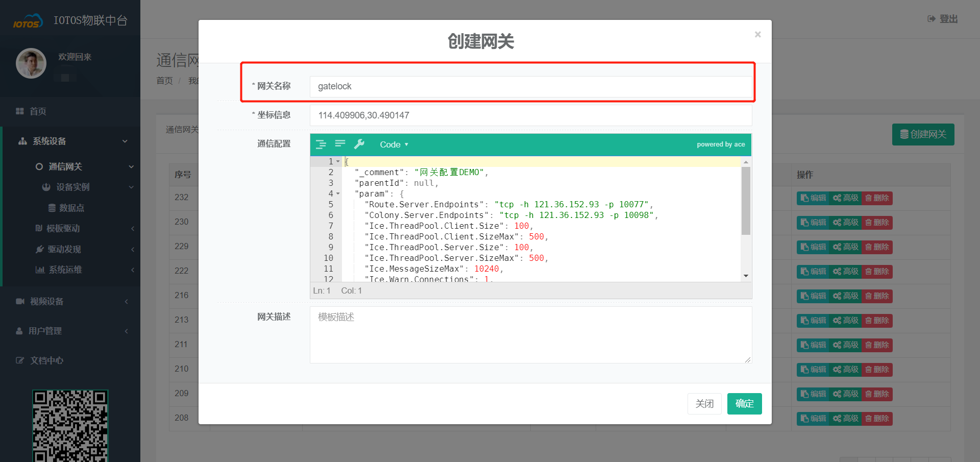980x462 pixels.
Task: Click the format JSON icon in editor toolbar
Action: 321,144
